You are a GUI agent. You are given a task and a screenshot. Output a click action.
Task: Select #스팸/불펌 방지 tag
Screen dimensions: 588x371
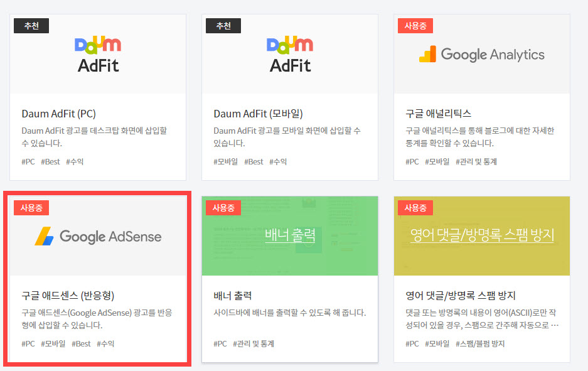click(480, 343)
